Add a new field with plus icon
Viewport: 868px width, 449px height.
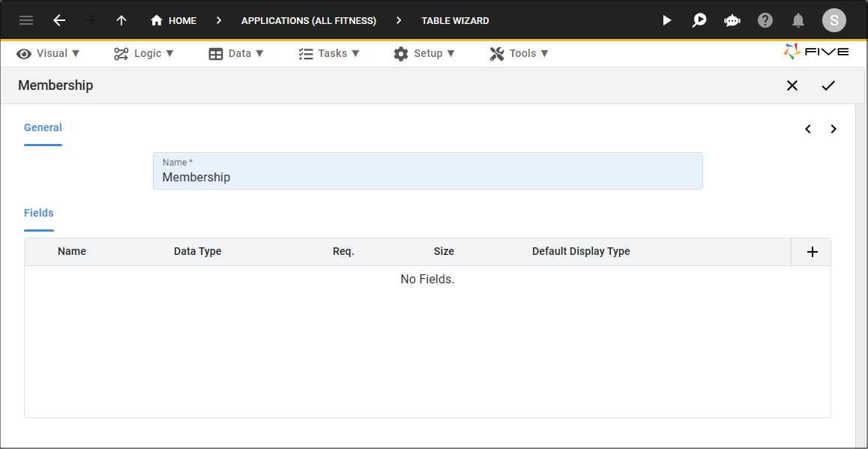(812, 252)
